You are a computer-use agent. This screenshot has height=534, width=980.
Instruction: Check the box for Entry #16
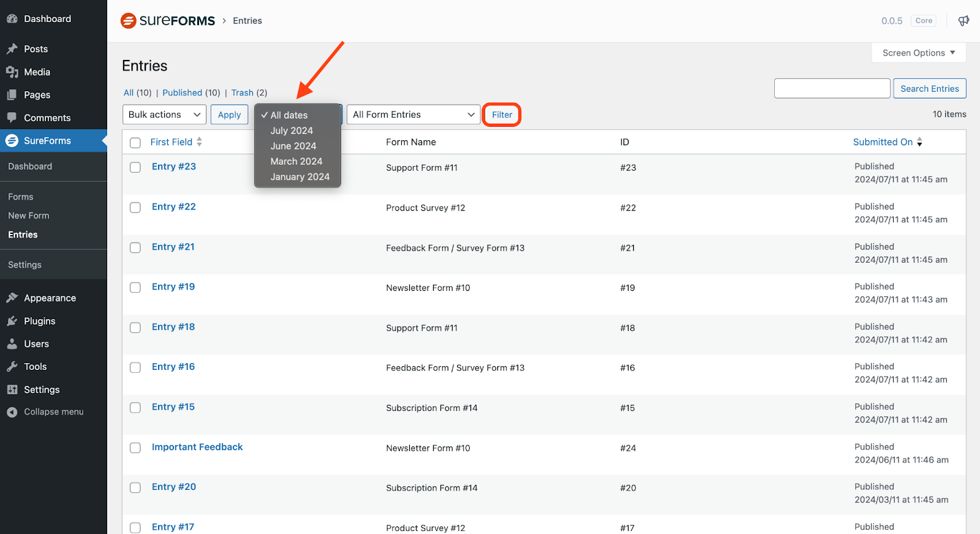(x=135, y=367)
